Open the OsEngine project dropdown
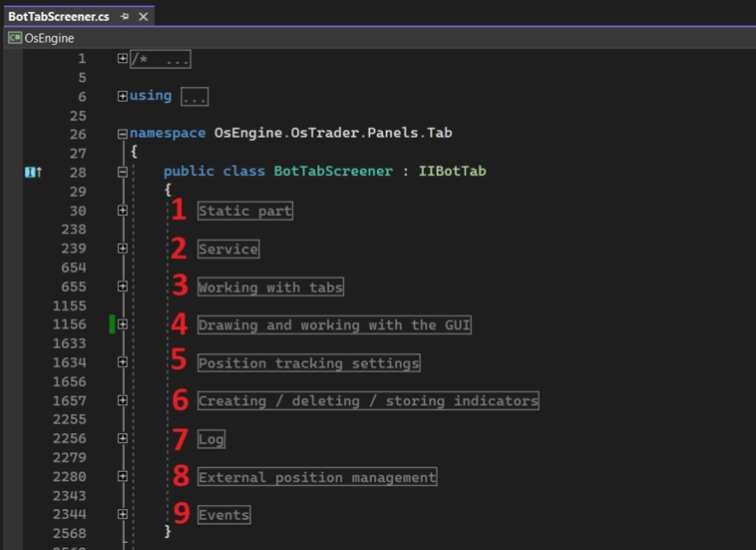This screenshot has height=550, width=756. [x=49, y=38]
